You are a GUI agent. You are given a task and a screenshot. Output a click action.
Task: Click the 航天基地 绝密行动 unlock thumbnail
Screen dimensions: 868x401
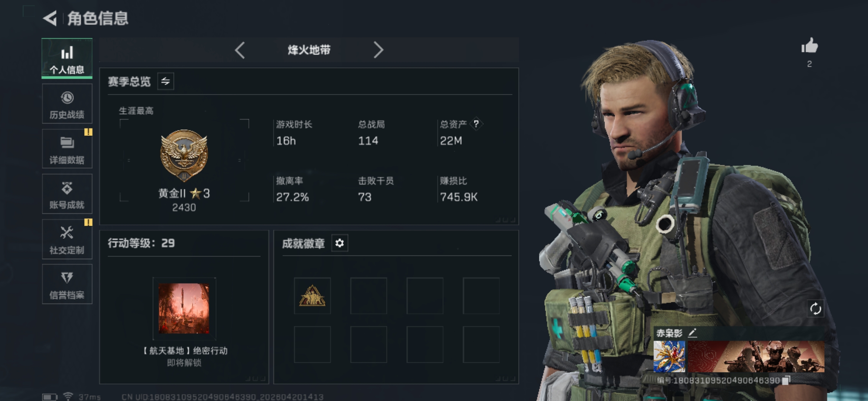(x=184, y=309)
